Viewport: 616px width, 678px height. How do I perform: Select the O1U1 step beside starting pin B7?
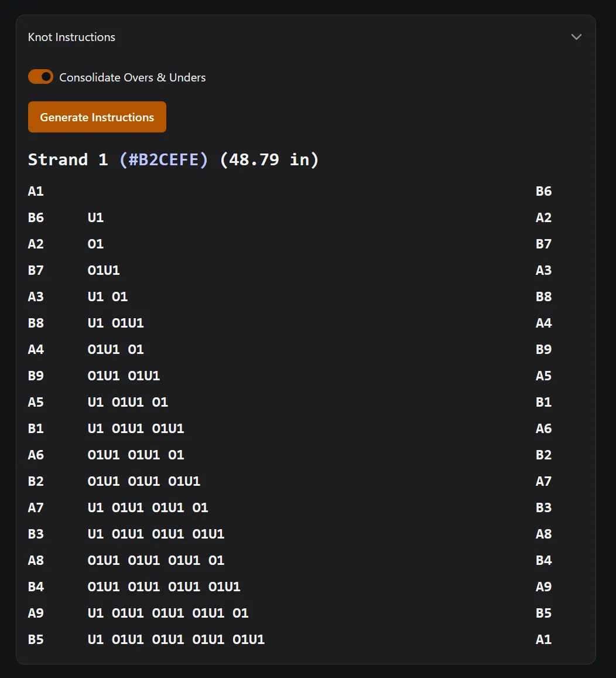pyautogui.click(x=104, y=270)
